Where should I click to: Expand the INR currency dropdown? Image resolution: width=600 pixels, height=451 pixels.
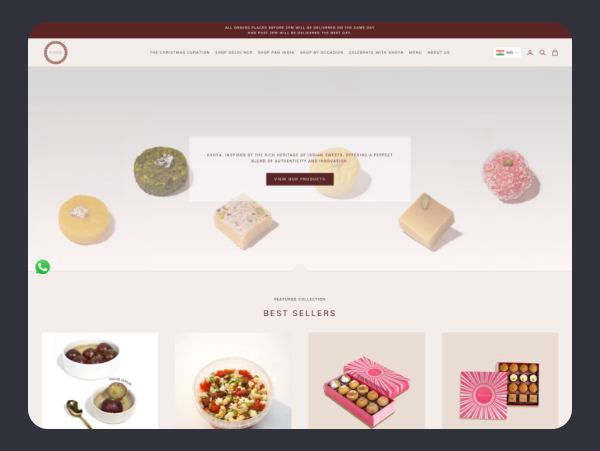pos(507,53)
